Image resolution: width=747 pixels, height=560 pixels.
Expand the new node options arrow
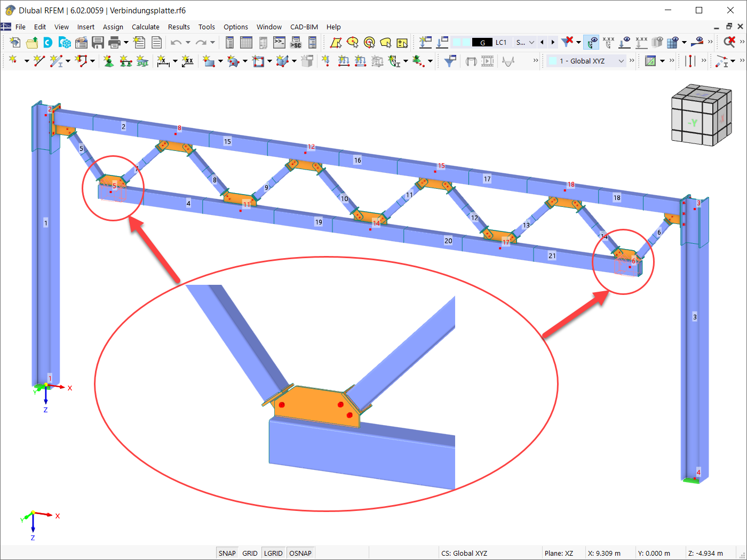[26, 61]
